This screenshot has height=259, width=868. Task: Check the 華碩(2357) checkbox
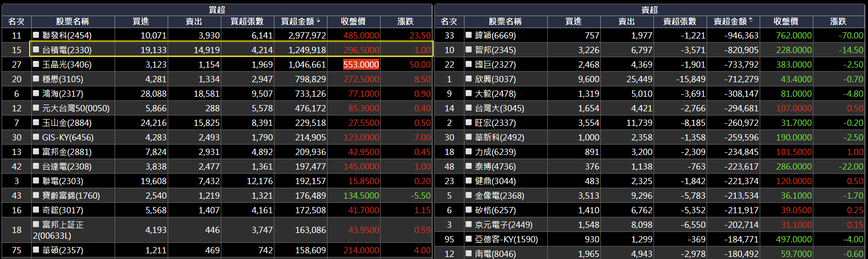36,250
